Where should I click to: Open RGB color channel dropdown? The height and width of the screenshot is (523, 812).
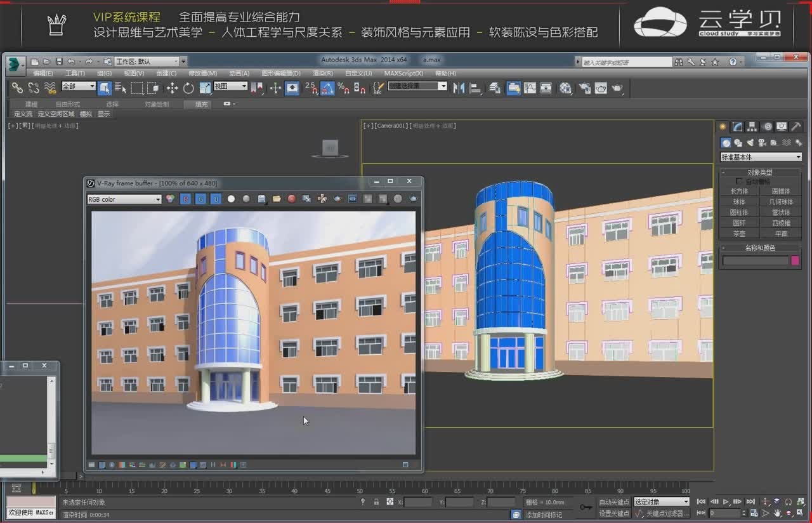tap(124, 199)
